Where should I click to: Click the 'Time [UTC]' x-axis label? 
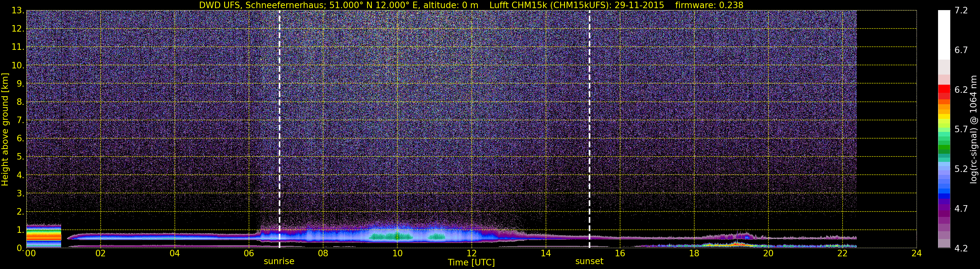(471, 262)
